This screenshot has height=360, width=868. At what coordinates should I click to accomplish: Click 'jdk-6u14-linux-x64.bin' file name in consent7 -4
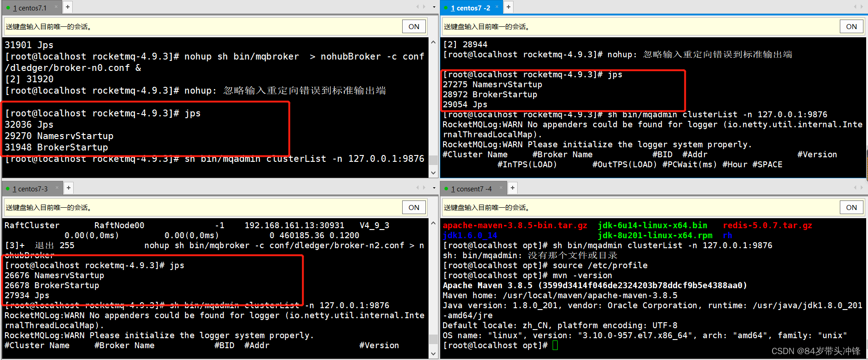tap(653, 225)
